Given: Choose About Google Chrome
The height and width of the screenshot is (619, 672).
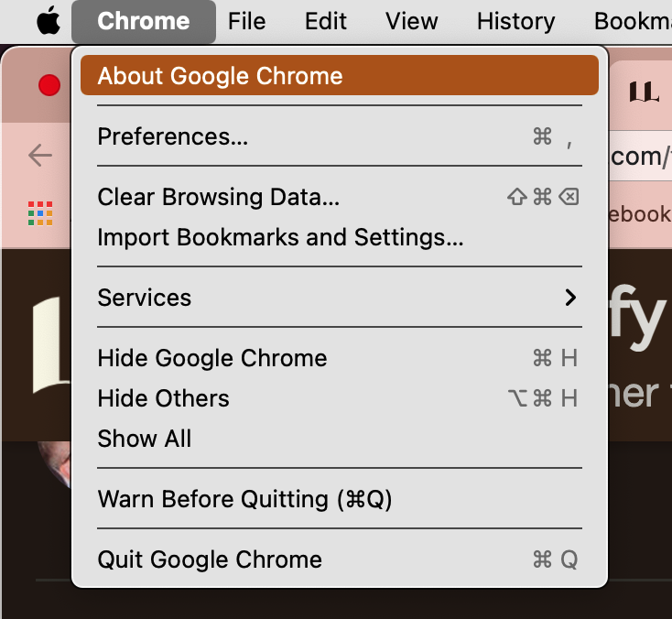Looking at the screenshot, I should (x=340, y=75).
